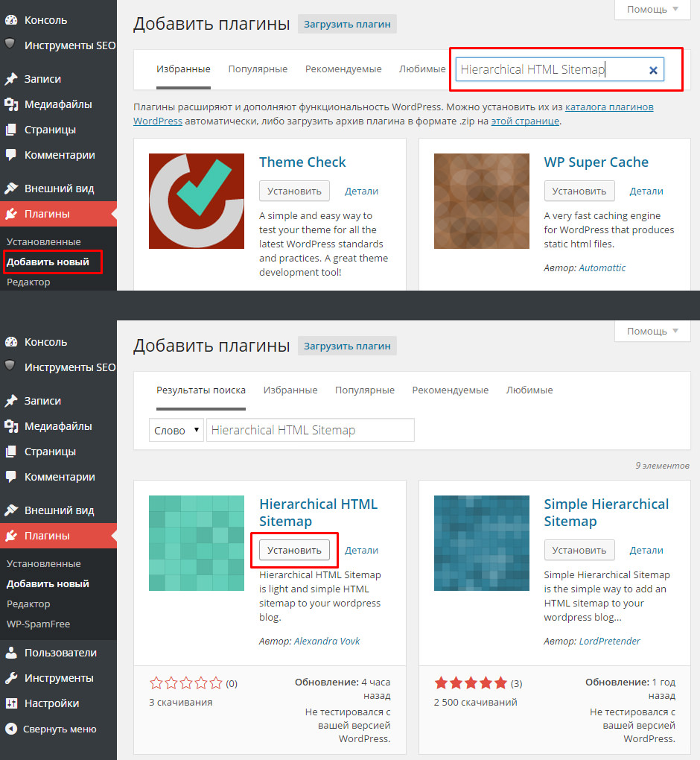This screenshot has width=700, height=760.
Task: Click Страницы pages icon in bottom panel
Action: [11, 452]
